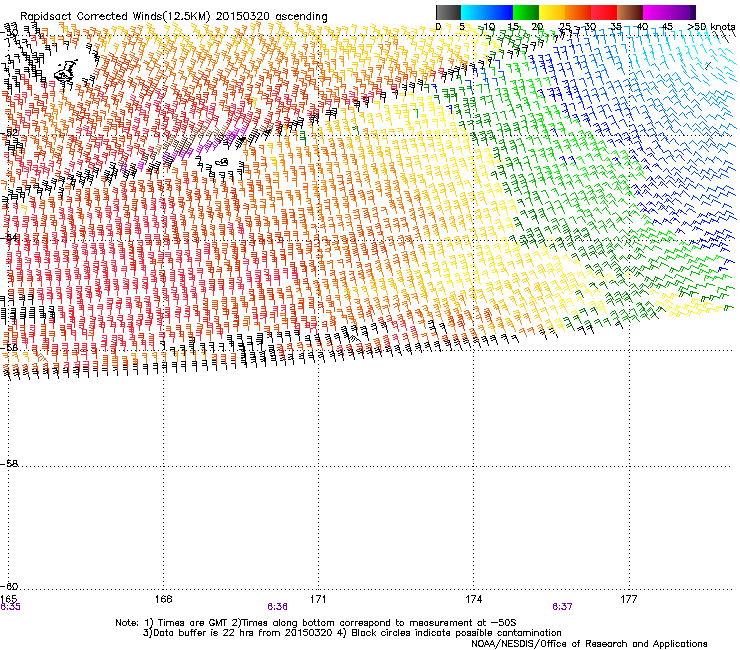Click the Rapidscat Corrected Winds title text
740x650 pixels.
[174, 16]
